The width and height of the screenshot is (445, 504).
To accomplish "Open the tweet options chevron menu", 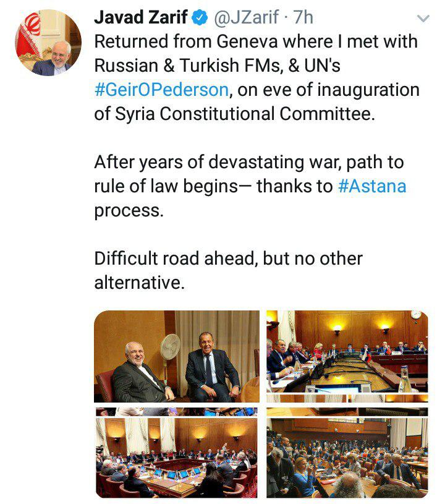I will click(423, 19).
